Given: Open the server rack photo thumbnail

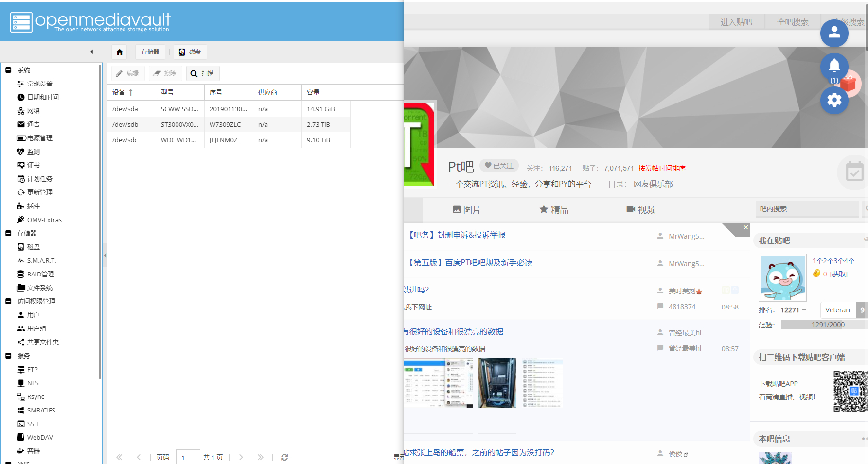Looking at the screenshot, I should (x=497, y=383).
